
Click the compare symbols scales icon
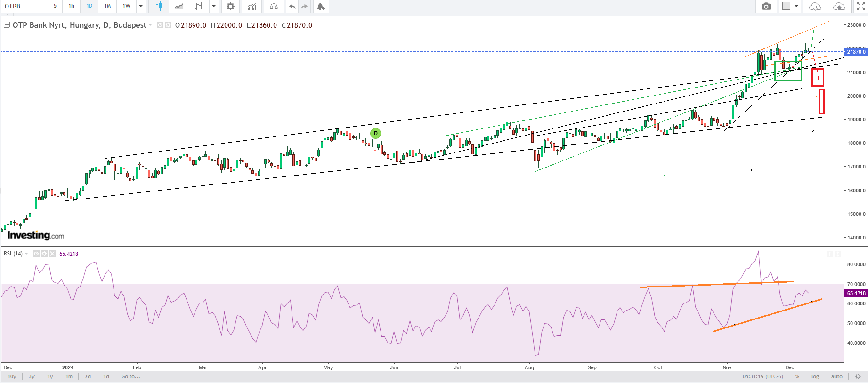[274, 6]
